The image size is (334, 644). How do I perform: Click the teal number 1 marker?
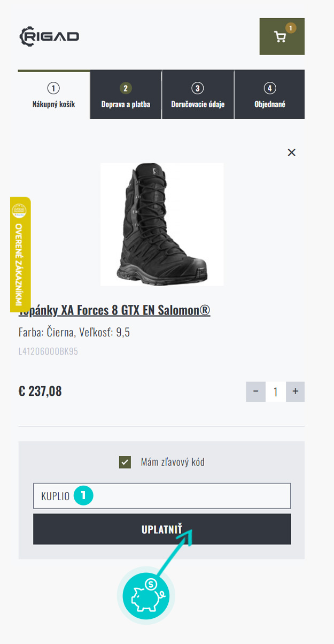click(83, 496)
